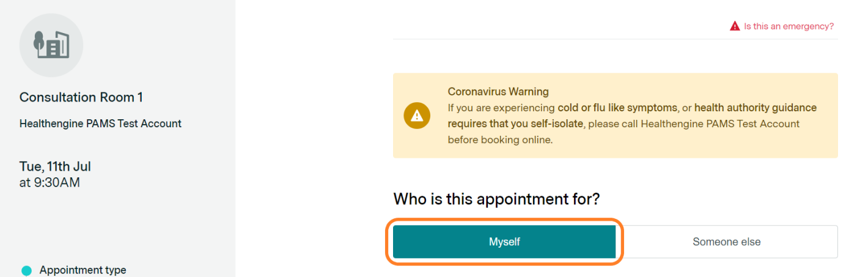868x277 pixels.
Task: Select Myself as the appointment recipient
Action: click(x=504, y=242)
